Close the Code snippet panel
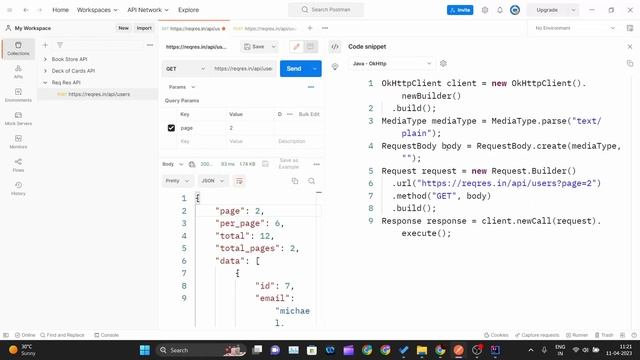The width and height of the screenshot is (640, 360). point(630,47)
